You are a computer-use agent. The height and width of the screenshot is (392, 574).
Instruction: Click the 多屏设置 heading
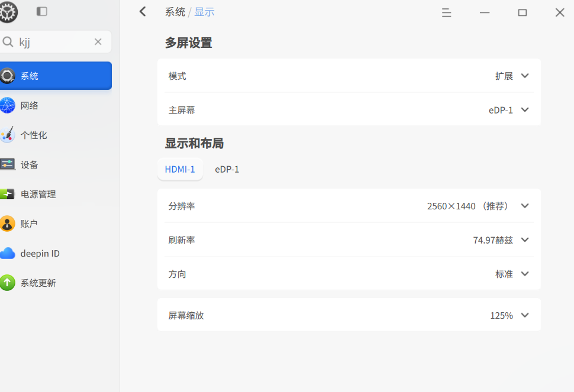(x=189, y=43)
